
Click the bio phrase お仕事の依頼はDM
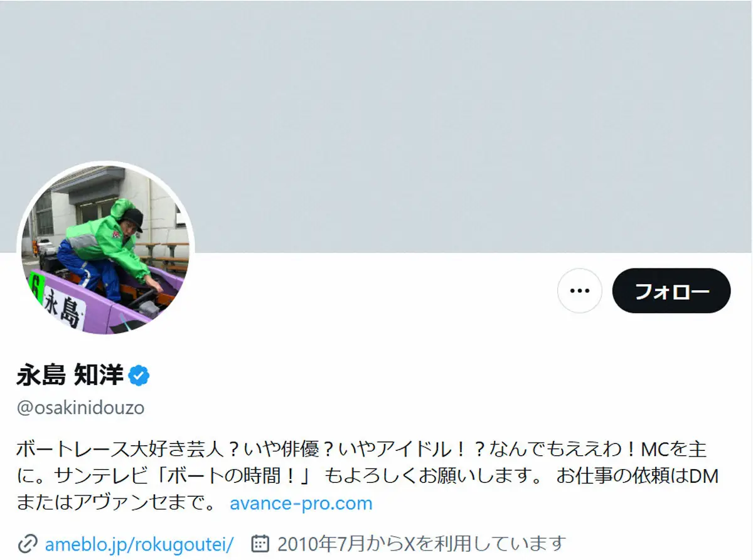[638, 476]
